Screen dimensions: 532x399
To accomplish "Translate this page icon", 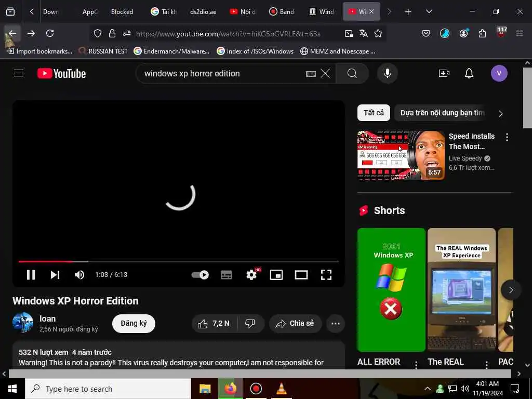I will tap(363, 33).
